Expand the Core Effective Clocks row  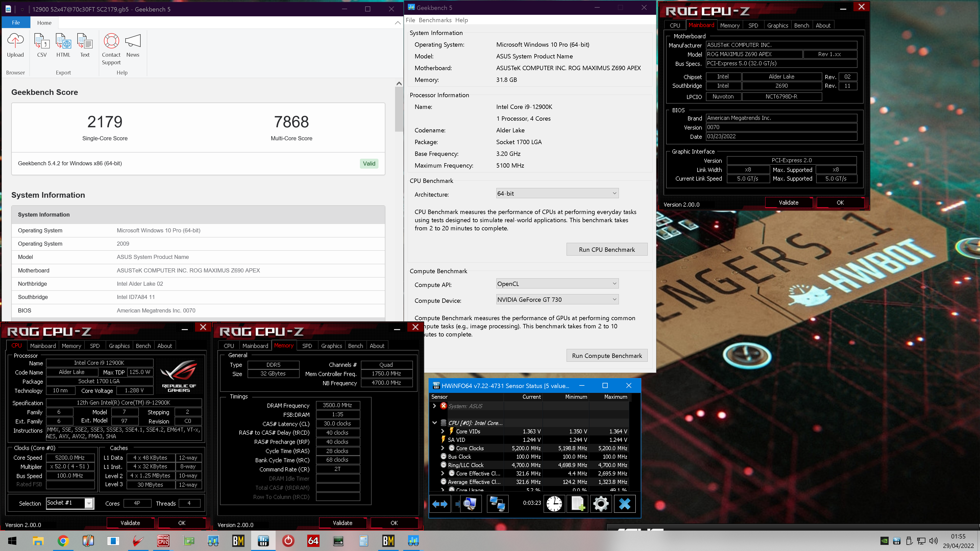click(x=443, y=473)
